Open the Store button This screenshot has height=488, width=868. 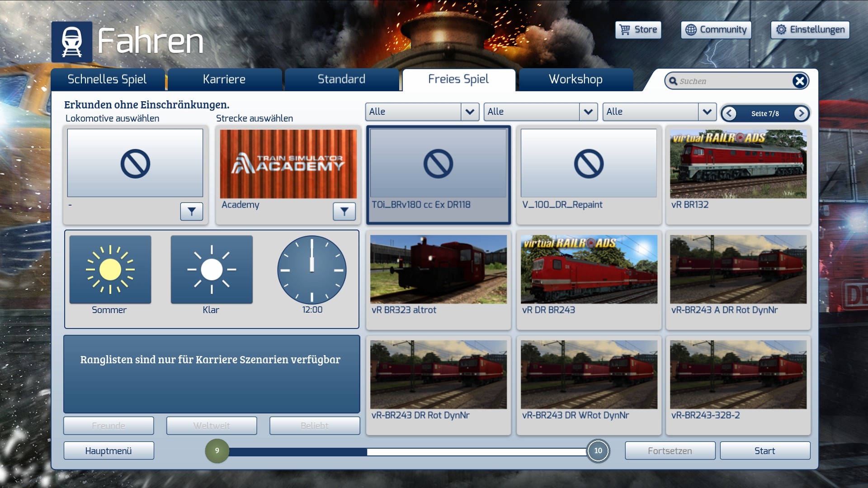pyautogui.click(x=638, y=30)
